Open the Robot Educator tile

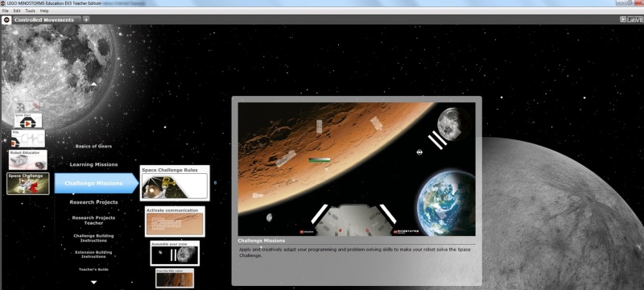pyautogui.click(x=28, y=159)
